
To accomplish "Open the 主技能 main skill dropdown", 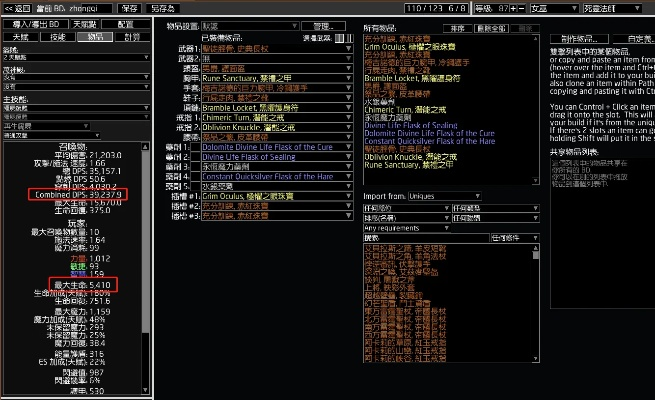I will point(76,108).
